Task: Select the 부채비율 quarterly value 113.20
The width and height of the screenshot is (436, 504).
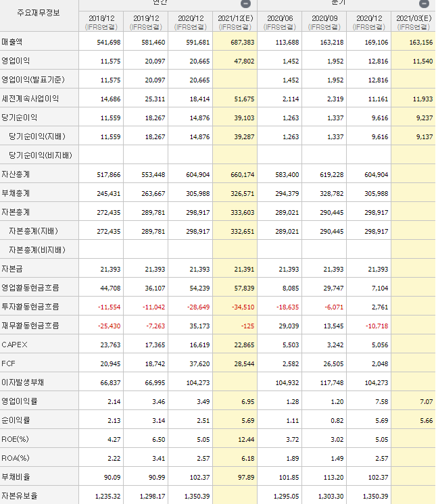Action: (x=334, y=478)
